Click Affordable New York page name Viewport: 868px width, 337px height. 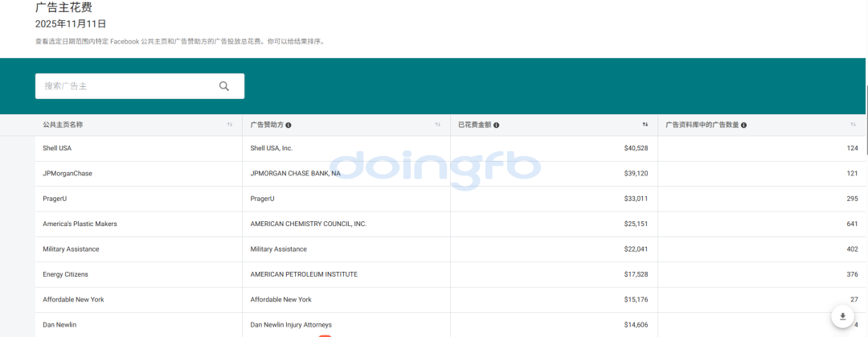[73, 299]
